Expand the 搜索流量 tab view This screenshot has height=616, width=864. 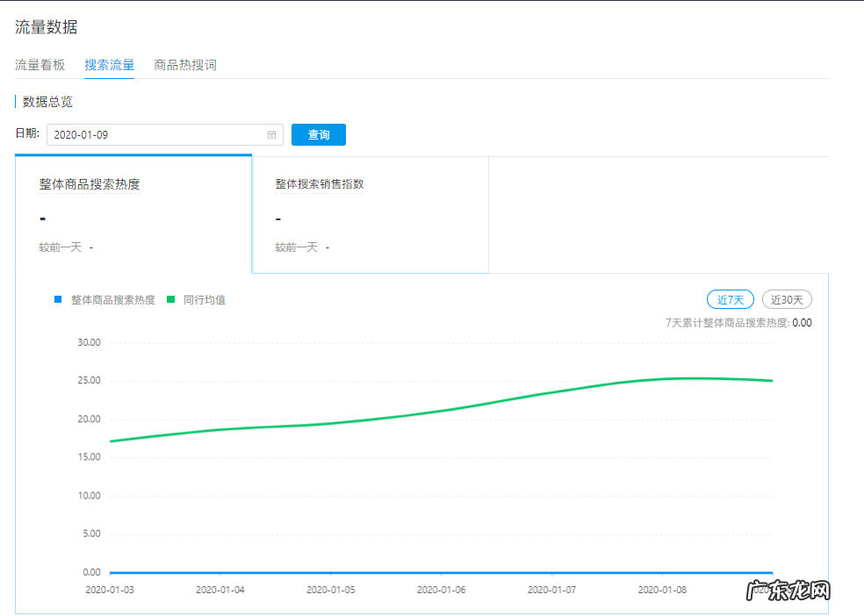[110, 65]
